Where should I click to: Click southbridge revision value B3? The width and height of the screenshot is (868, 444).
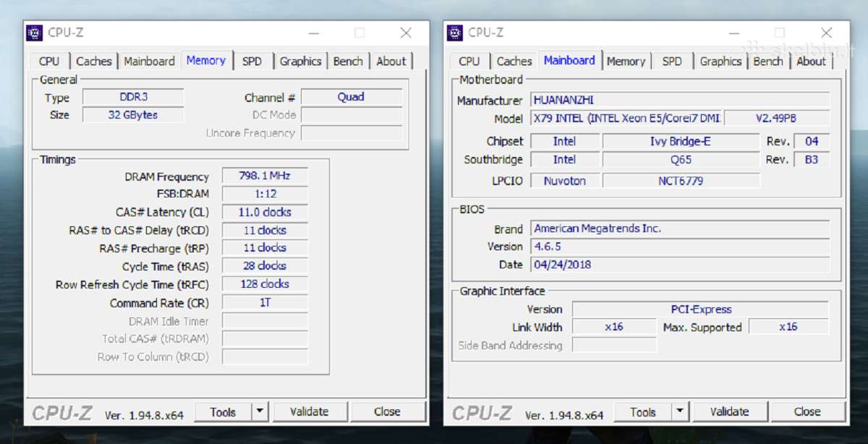812,160
